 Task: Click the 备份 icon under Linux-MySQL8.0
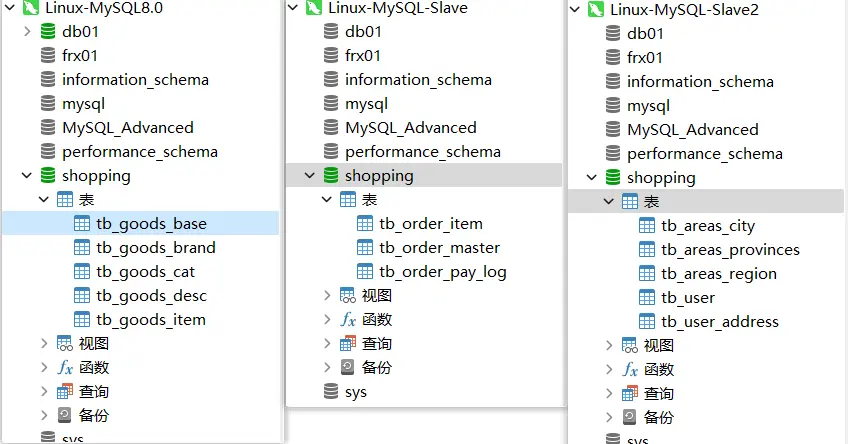(x=65, y=415)
